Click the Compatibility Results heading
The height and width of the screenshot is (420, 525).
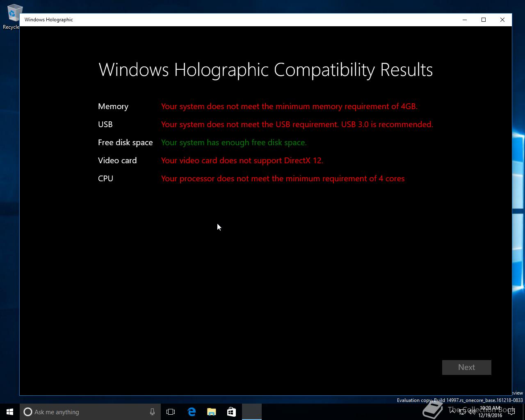pyautogui.click(x=266, y=70)
